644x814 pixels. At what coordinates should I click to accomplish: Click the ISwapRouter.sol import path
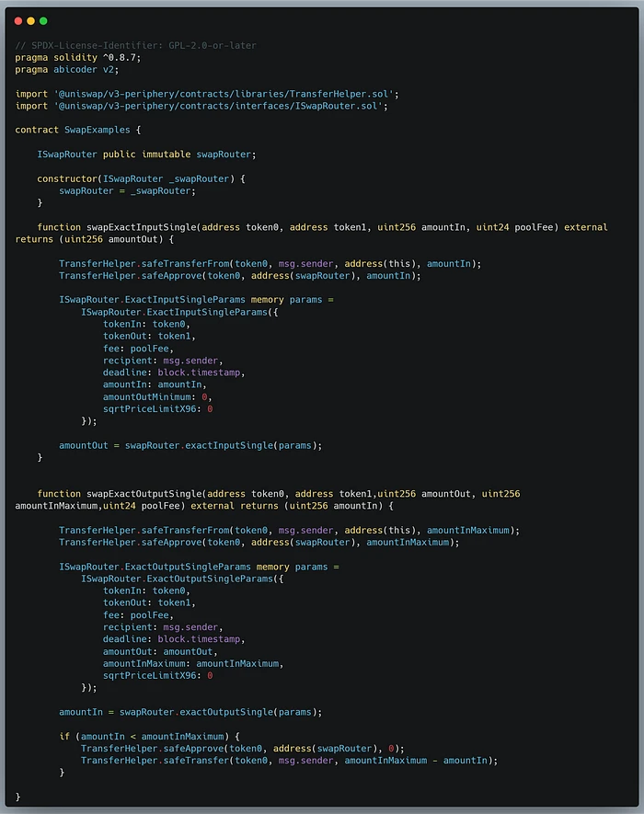coord(220,106)
